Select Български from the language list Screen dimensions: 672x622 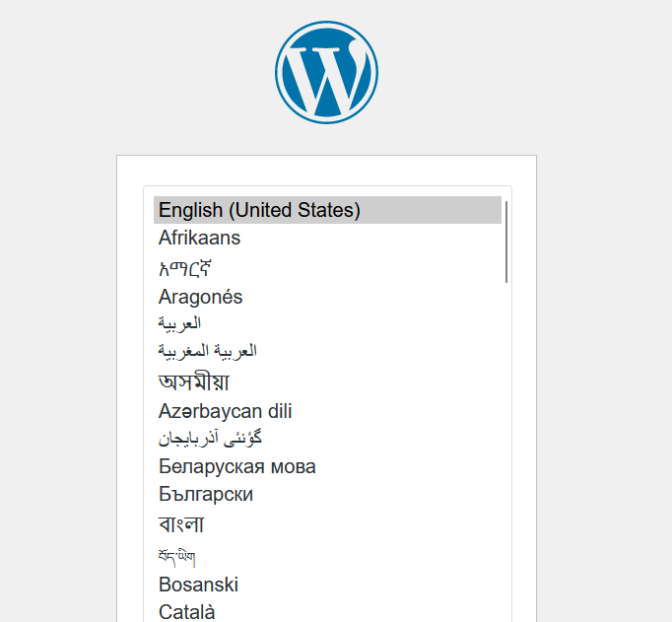(205, 494)
